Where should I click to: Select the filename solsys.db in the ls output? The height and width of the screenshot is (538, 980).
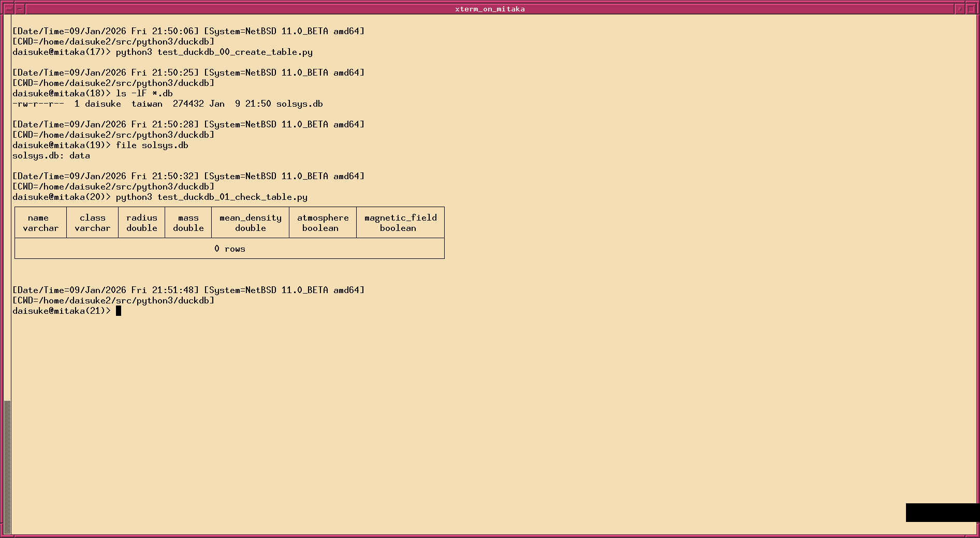(299, 104)
